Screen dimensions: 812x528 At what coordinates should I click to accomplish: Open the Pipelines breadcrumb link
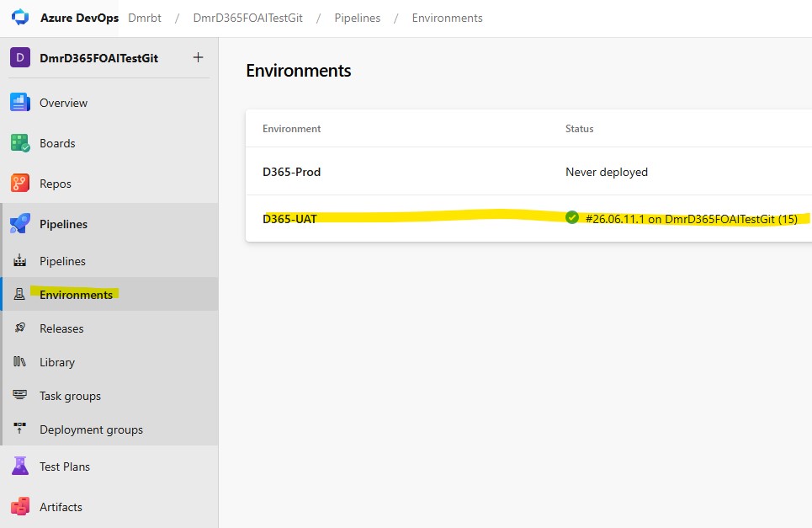358,18
